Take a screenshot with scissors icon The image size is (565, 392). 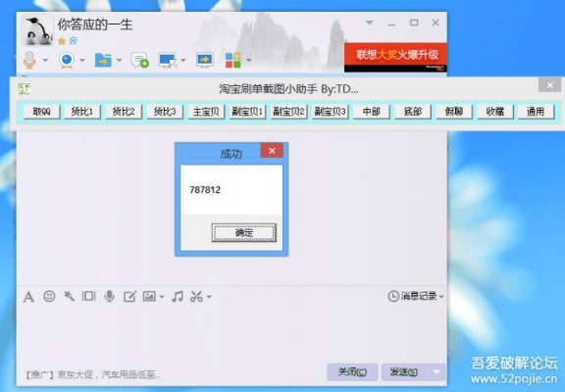tap(197, 296)
